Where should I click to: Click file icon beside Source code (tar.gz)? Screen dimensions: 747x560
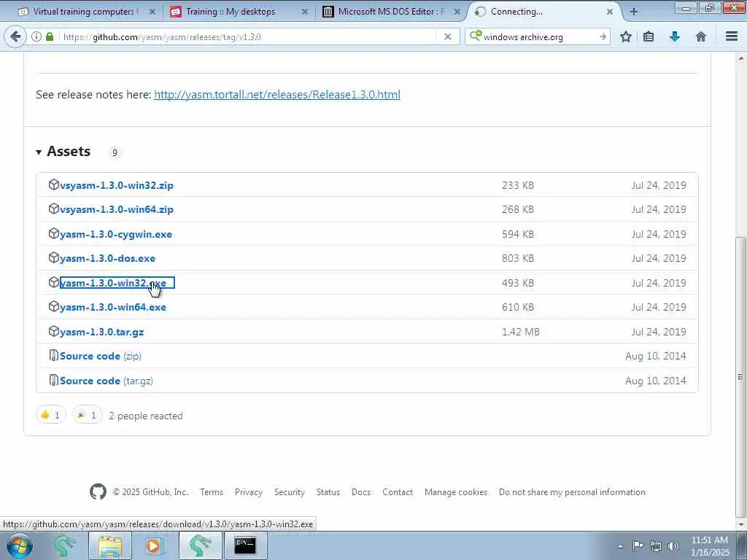tap(54, 380)
